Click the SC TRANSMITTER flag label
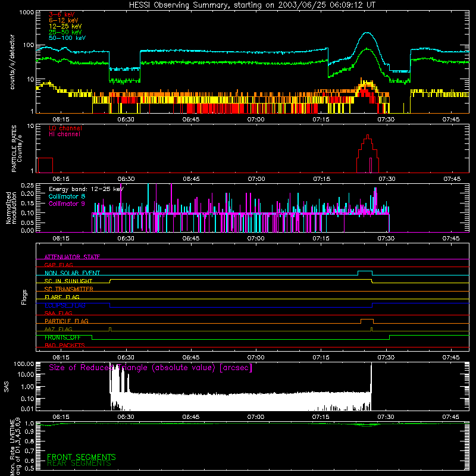 (69, 289)
